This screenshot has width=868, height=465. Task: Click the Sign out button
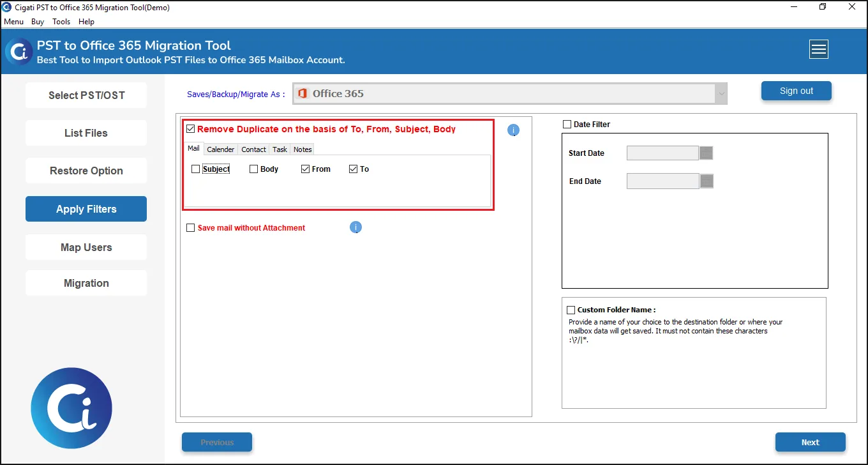tap(797, 91)
